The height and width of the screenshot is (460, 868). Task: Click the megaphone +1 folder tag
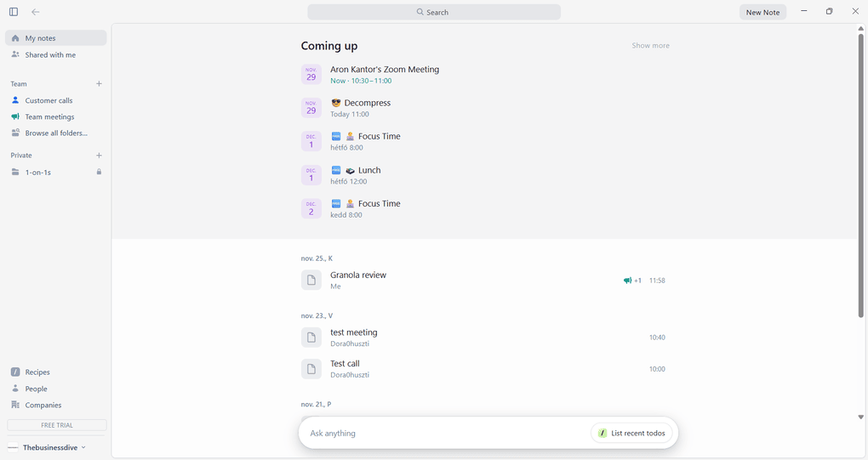(x=632, y=281)
